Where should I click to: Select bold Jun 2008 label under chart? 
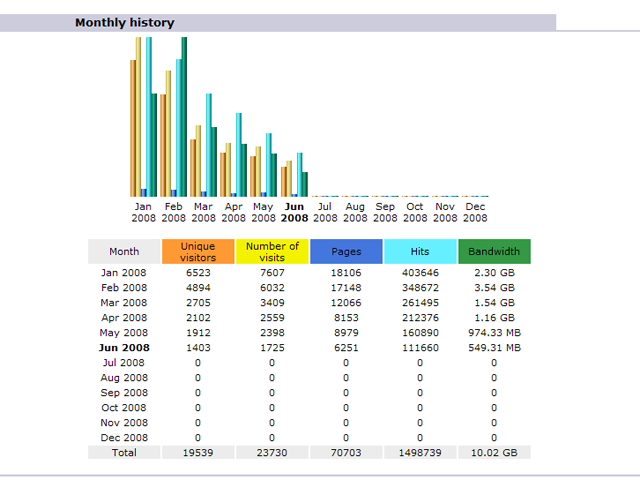pos(294,212)
